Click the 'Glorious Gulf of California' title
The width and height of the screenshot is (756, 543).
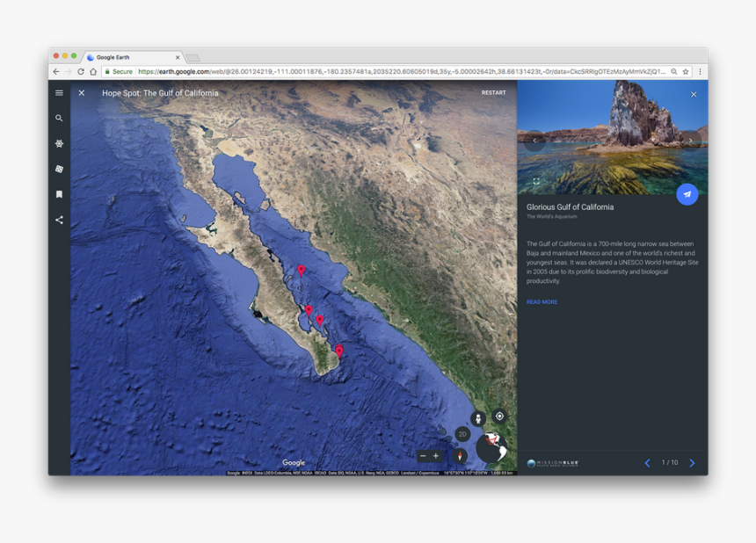(x=570, y=207)
